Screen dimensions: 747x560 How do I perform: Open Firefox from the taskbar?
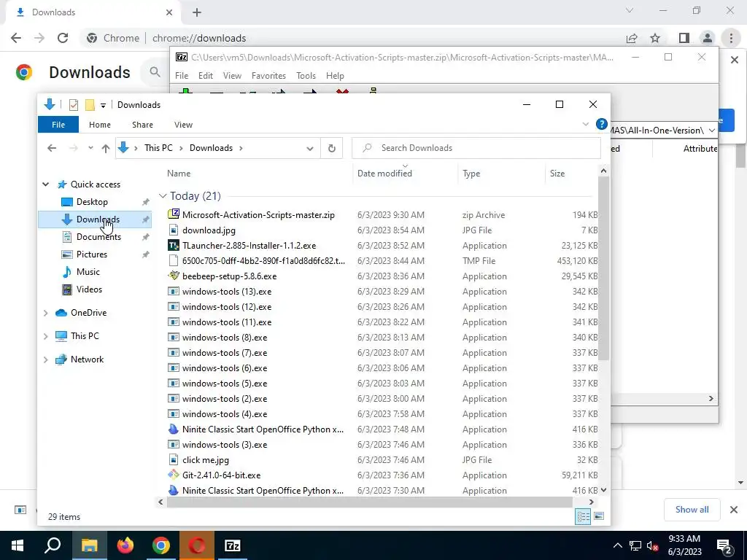pos(125,545)
